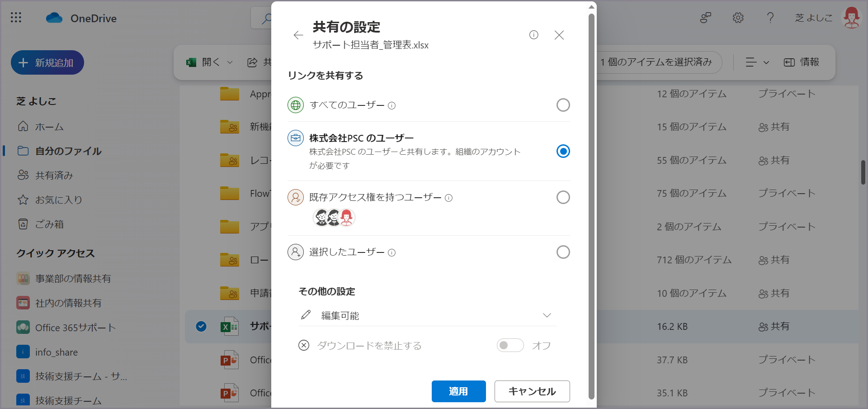Image resolution: width=868 pixels, height=409 pixels.
Task: Open the settings gear icon
Action: coord(738,18)
